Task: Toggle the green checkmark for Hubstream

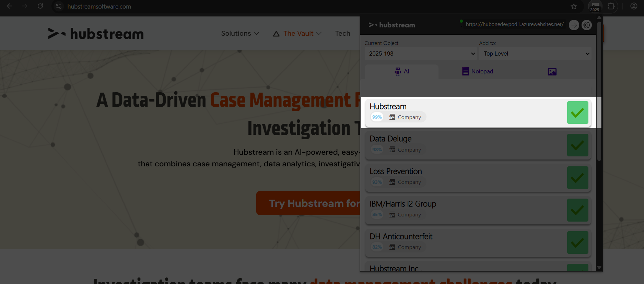Action: [577, 113]
